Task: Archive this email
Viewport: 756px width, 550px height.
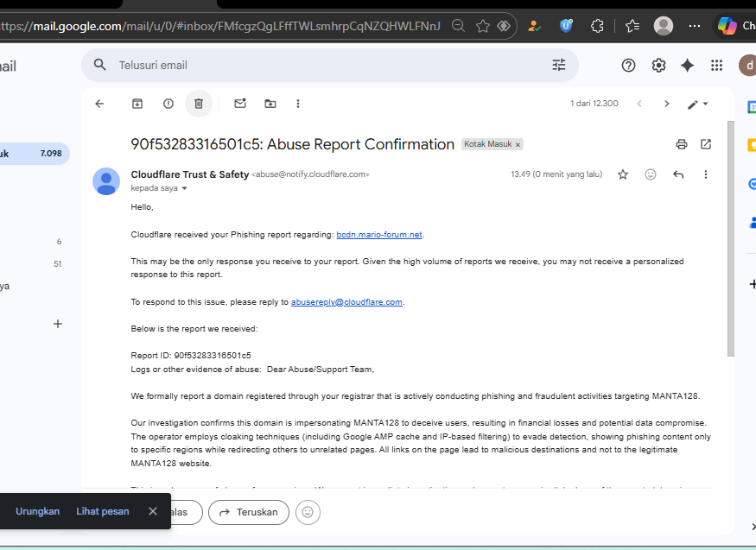Action: [x=137, y=104]
